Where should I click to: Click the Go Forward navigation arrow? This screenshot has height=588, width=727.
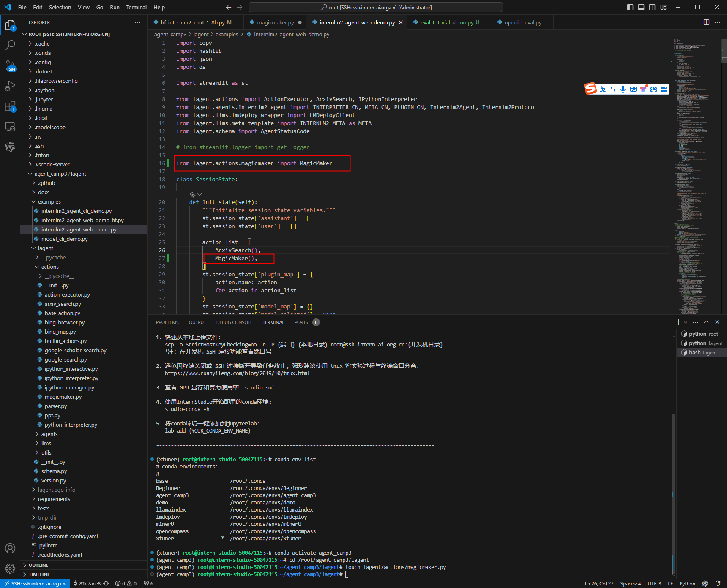click(240, 7)
